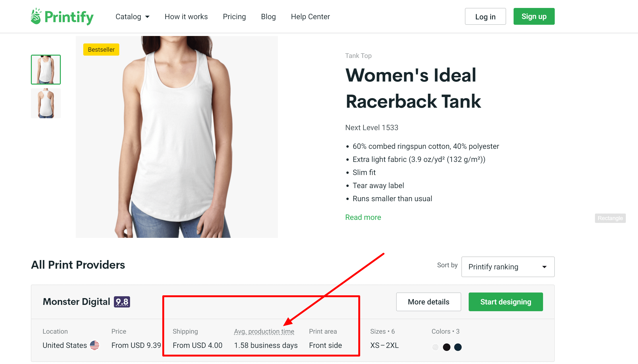Show the back view racerback thumbnail
The width and height of the screenshot is (638, 364).
pyautogui.click(x=46, y=103)
